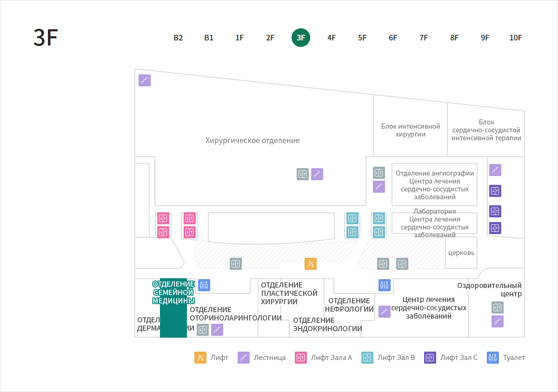This screenshot has width=558, height=392.
Task: Select bold Центр лечения сердечно-сосудистых заболеваний label
Action: pos(429,307)
